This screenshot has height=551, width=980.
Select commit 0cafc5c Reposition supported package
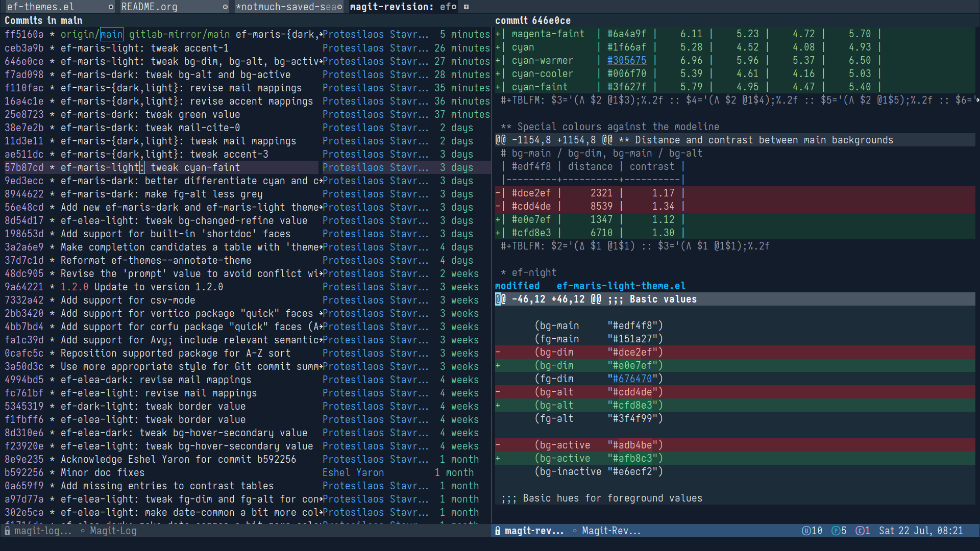pos(247,353)
